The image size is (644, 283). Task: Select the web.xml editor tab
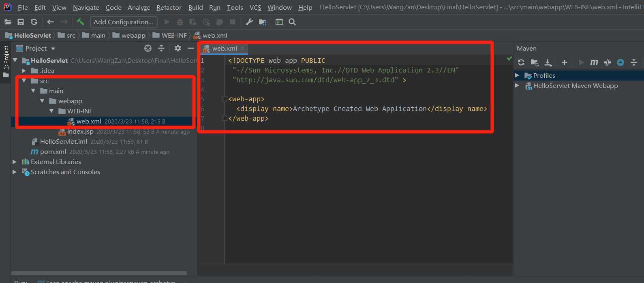pos(225,48)
